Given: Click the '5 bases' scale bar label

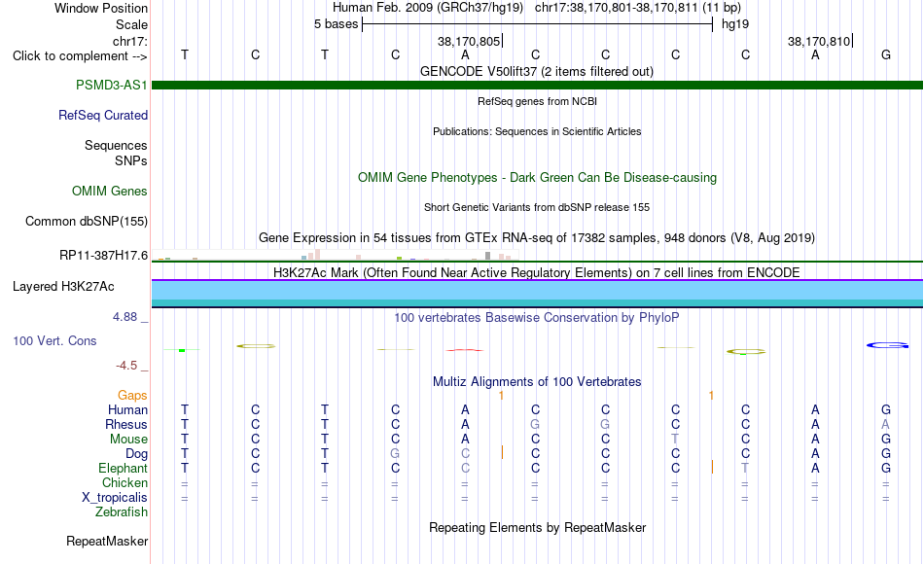Looking at the screenshot, I should point(336,24).
